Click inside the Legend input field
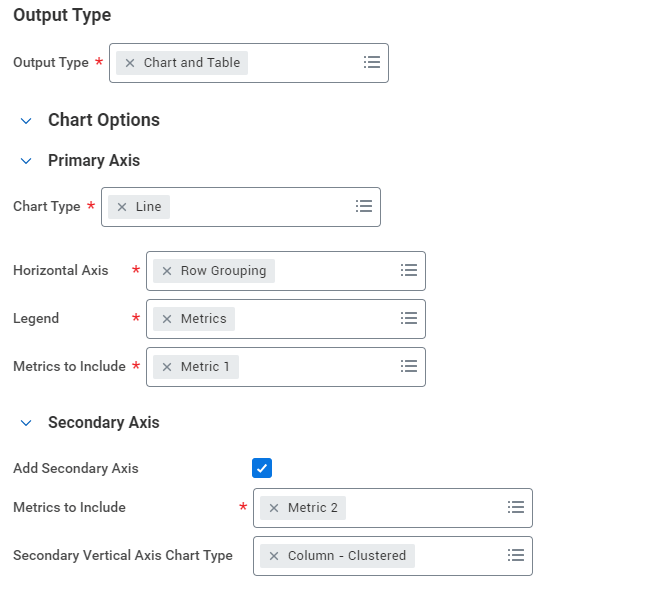This screenshot has width=671, height=594. (310, 319)
